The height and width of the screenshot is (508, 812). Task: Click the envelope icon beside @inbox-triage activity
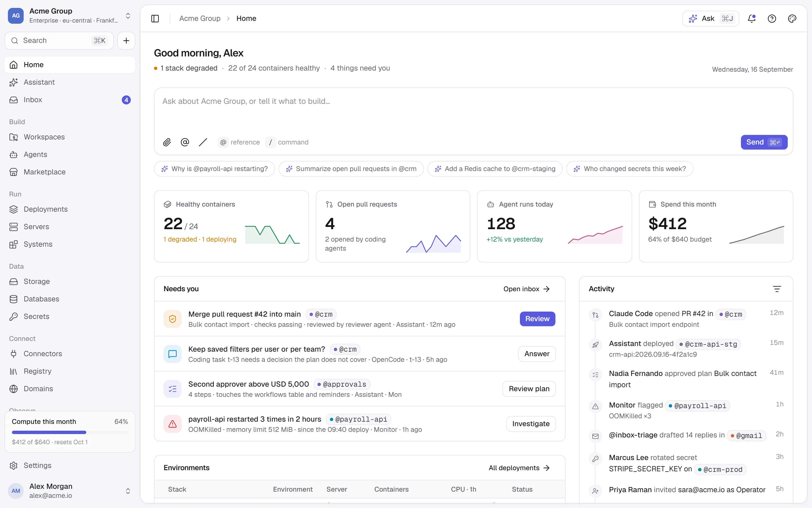(x=595, y=436)
